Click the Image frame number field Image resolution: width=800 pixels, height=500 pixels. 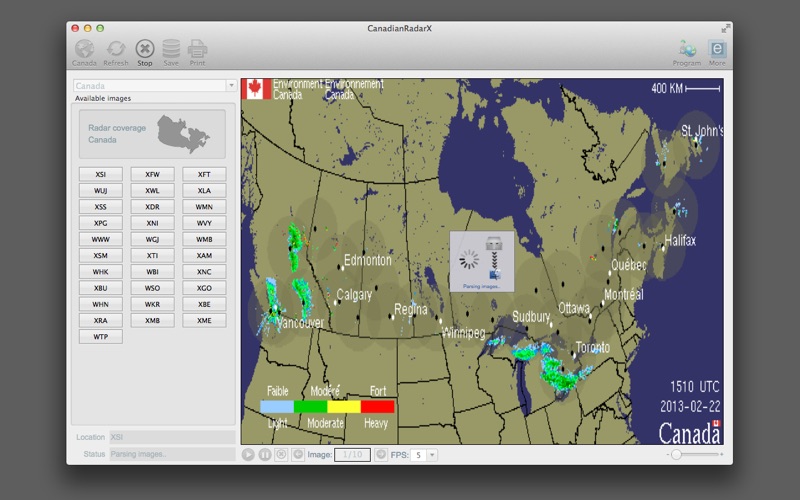(351, 455)
